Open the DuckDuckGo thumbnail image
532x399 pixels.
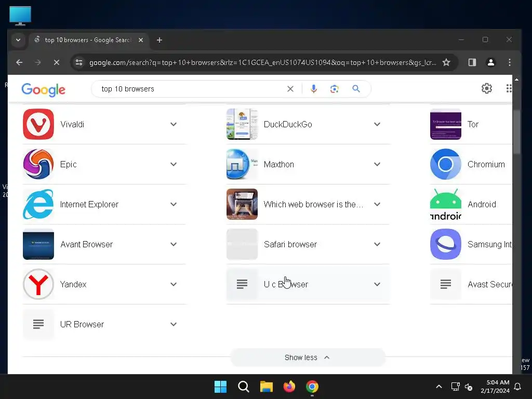coord(242,124)
